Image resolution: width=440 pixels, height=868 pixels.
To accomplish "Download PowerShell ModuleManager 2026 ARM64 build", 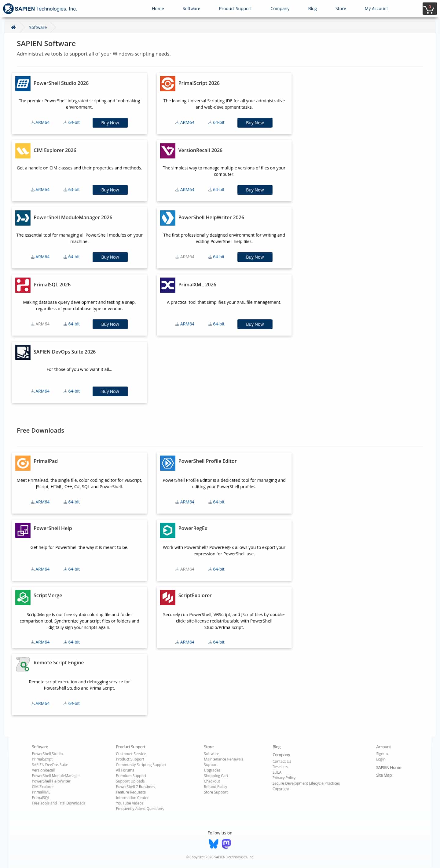I will pos(40,256).
